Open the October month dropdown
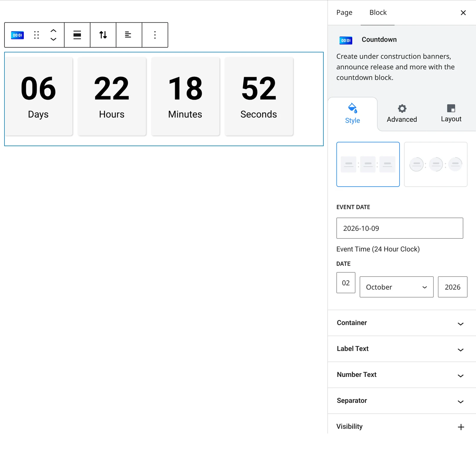This screenshot has width=476, height=451. pyautogui.click(x=396, y=287)
